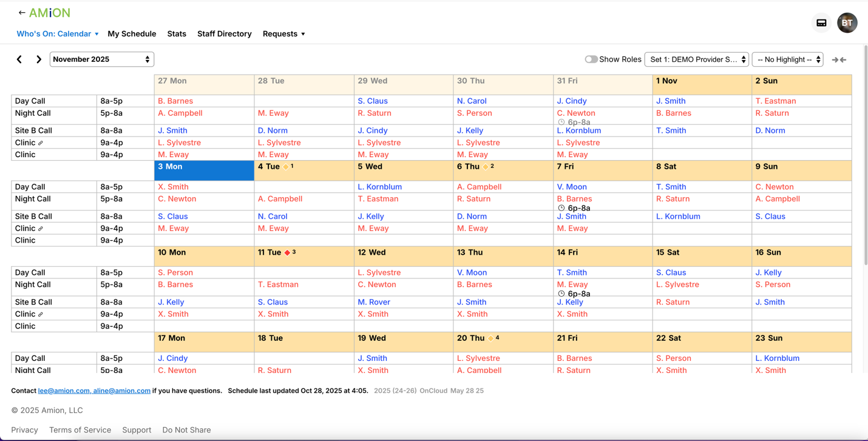Go to previous month with left chevron
The height and width of the screenshot is (441, 868).
[19, 59]
